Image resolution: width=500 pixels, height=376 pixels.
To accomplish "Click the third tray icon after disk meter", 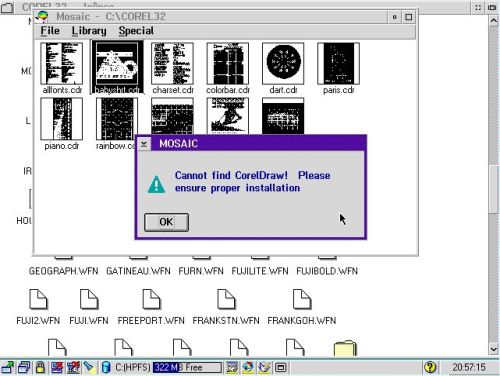I will click(264, 367).
